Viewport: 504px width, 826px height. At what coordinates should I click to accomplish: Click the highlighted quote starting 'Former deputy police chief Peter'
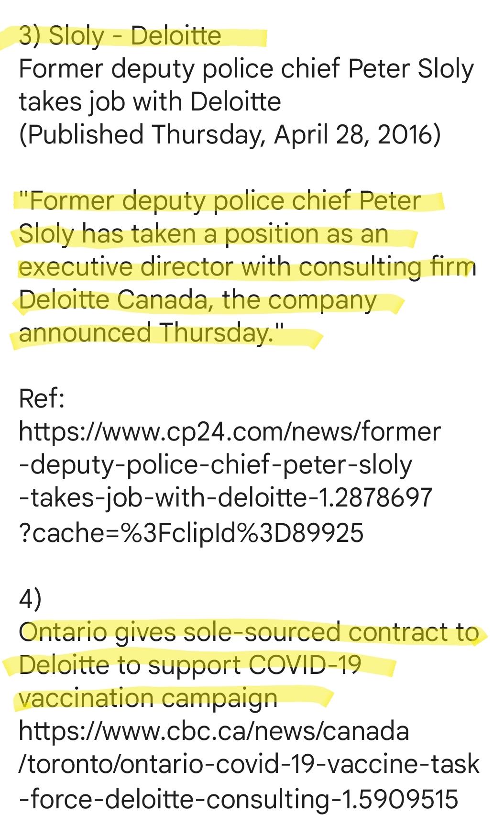coord(247,266)
